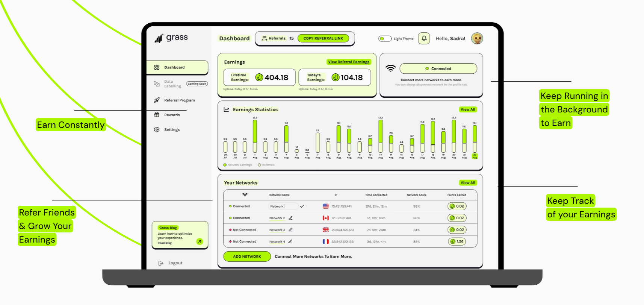Click the Sadra profile avatar

pos(477,38)
